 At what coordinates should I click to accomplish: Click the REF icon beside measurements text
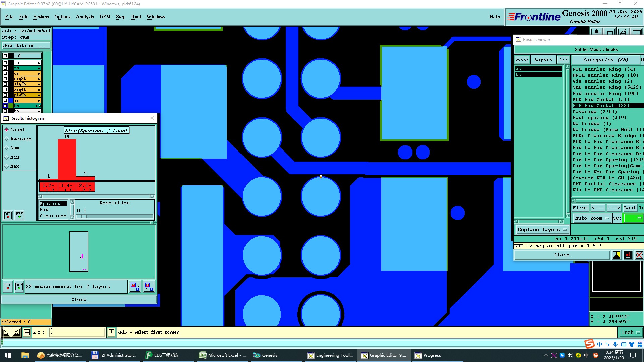[19, 287]
